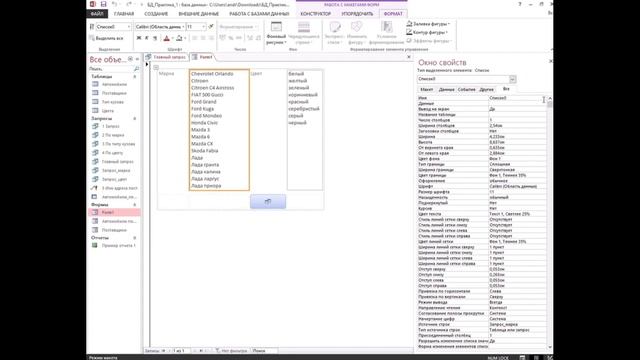Change font color with the red A icon
This screenshot has height=360, width=640.
(x=166, y=38)
